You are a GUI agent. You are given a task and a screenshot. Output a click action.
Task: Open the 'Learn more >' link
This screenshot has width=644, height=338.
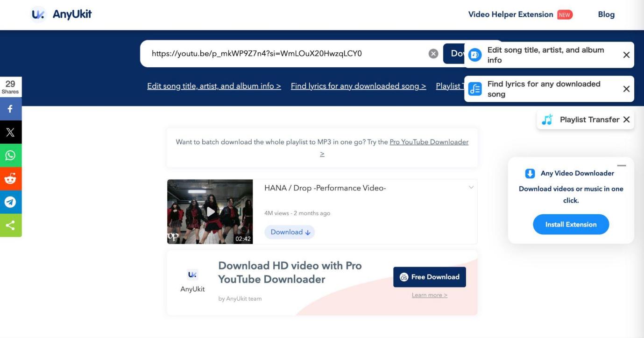point(430,295)
